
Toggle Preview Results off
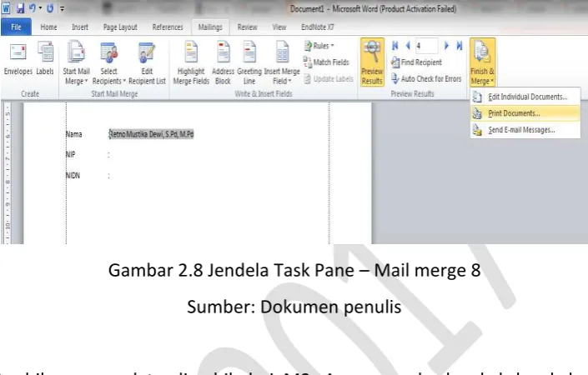[372, 62]
